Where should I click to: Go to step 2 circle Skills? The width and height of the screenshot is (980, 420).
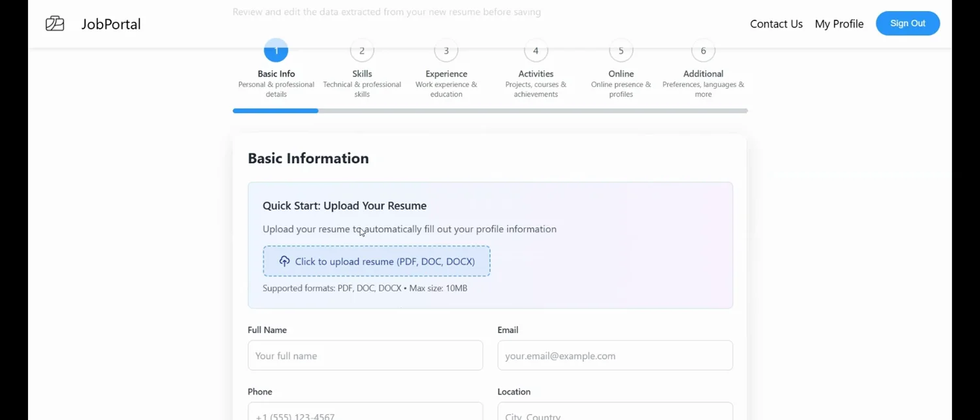point(362,50)
